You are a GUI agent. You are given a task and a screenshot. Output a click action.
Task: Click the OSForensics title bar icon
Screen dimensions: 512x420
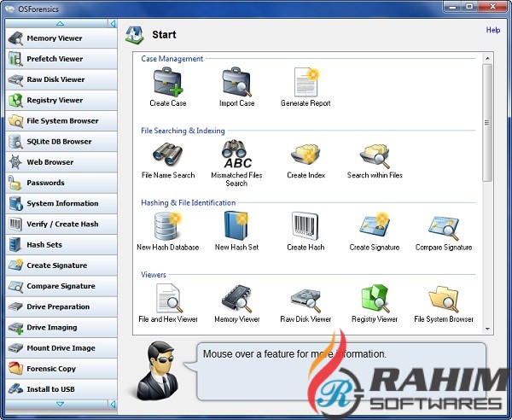click(x=9, y=9)
